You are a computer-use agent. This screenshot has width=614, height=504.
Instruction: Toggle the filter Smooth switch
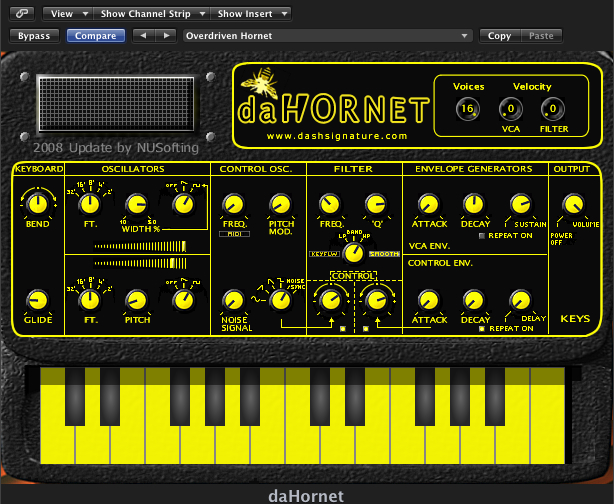[383, 255]
